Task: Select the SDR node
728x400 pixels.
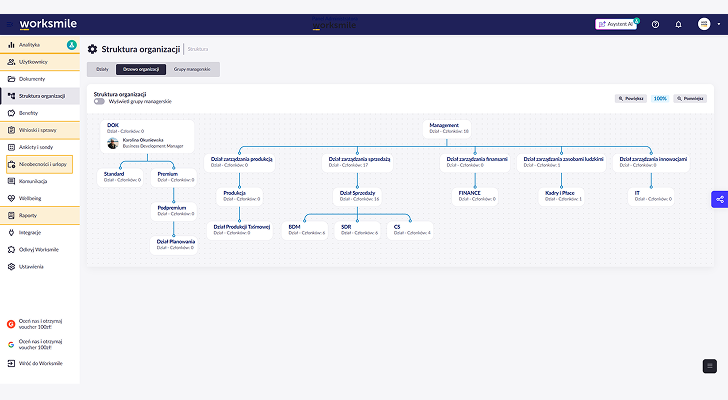Action: pos(358,230)
